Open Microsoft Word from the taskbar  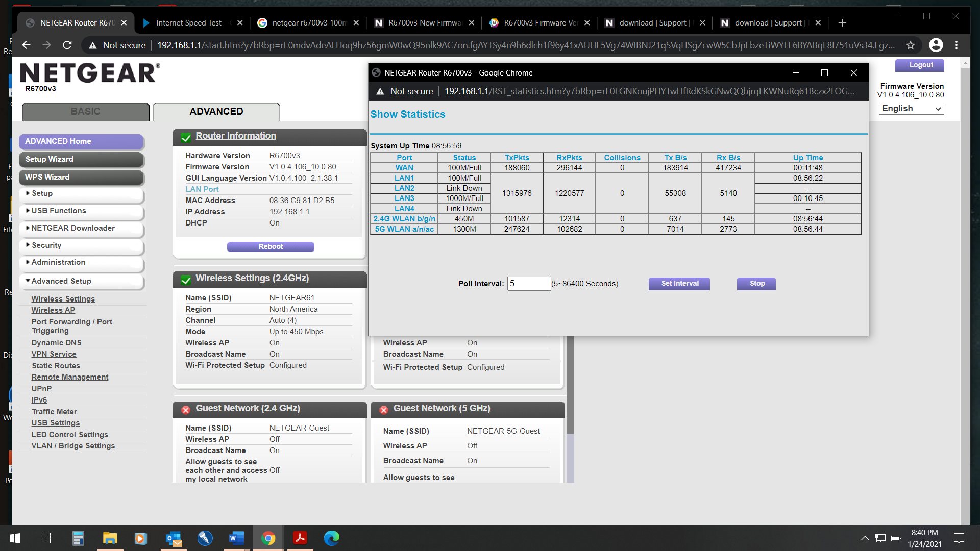point(236,538)
